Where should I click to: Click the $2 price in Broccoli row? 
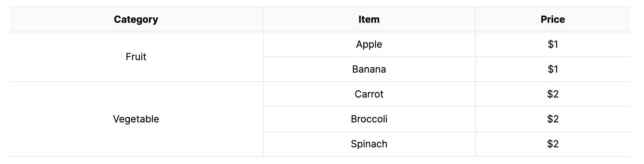[x=553, y=119]
